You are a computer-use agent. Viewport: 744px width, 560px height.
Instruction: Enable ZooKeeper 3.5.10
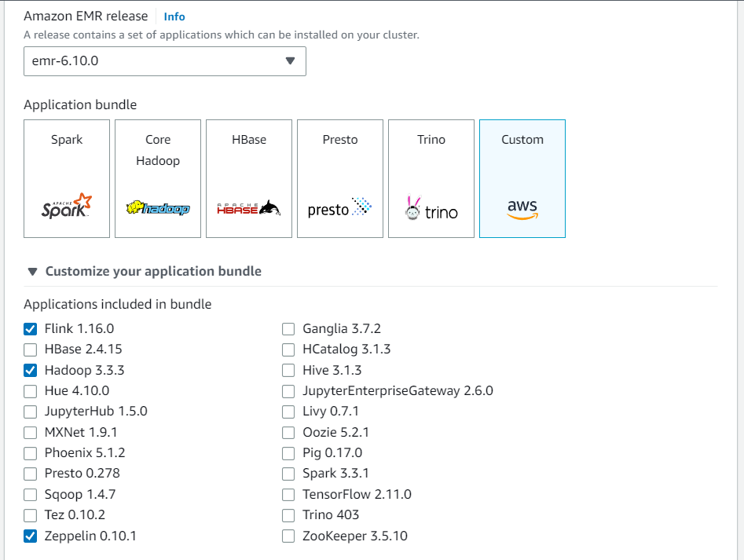coord(288,536)
